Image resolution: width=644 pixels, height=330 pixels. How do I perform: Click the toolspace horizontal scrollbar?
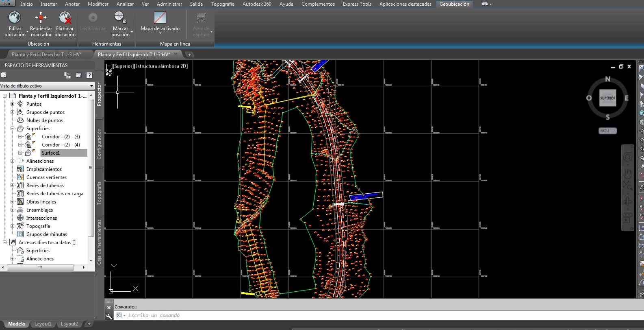click(x=40, y=267)
